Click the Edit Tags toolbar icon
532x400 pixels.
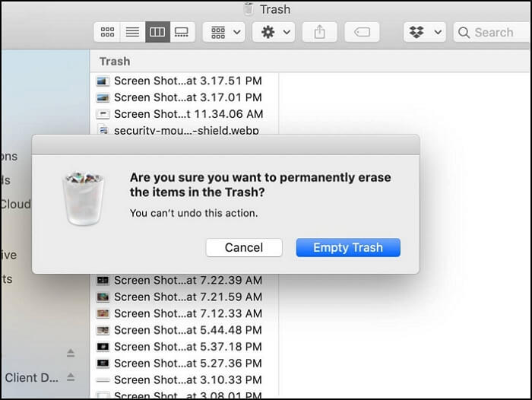coord(362,32)
